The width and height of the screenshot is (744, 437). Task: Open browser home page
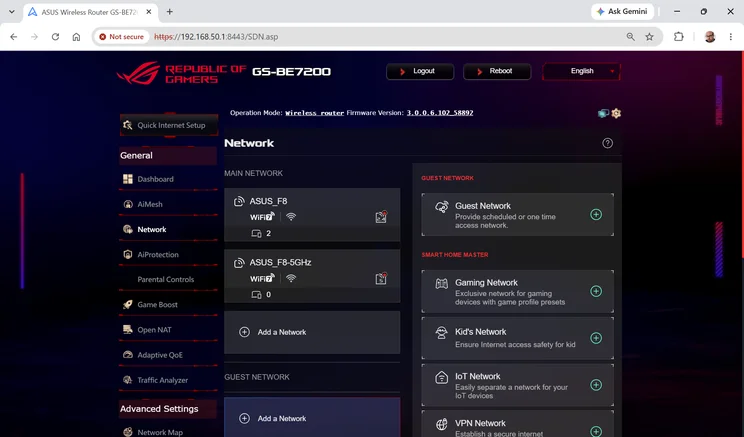click(76, 37)
